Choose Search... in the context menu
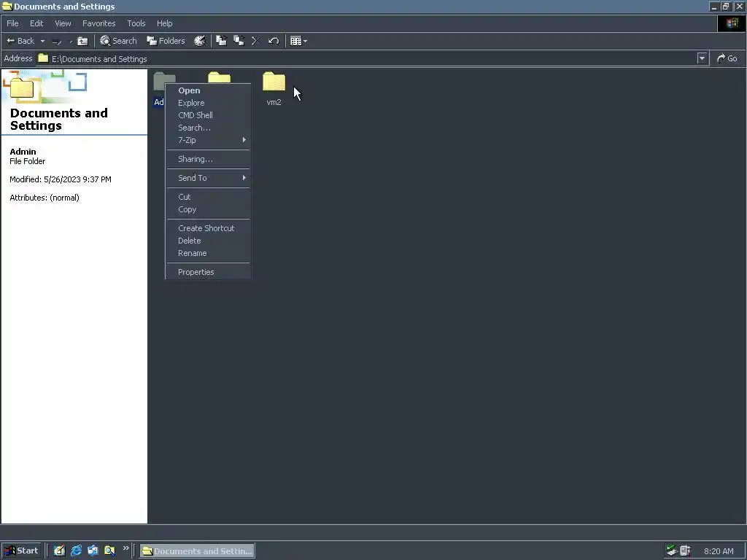The image size is (747, 560). point(208,128)
